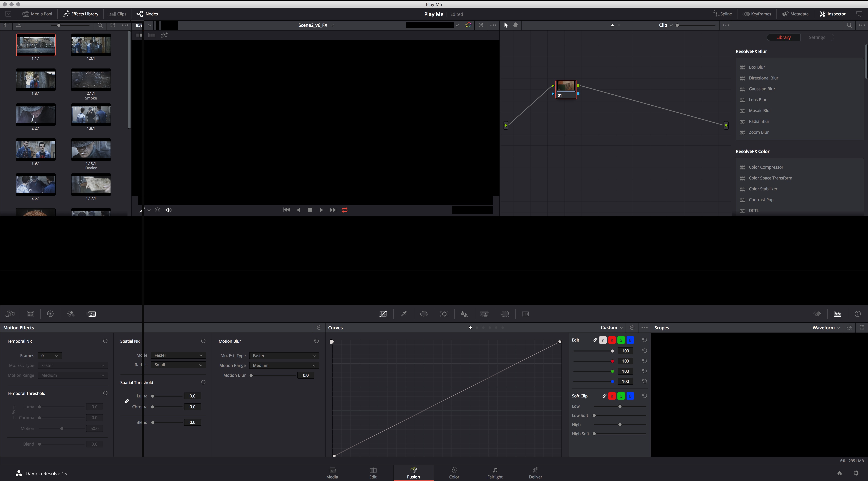Toggle the Y luminance curve channel
This screenshot has width=868, height=481.
pyautogui.click(x=603, y=340)
